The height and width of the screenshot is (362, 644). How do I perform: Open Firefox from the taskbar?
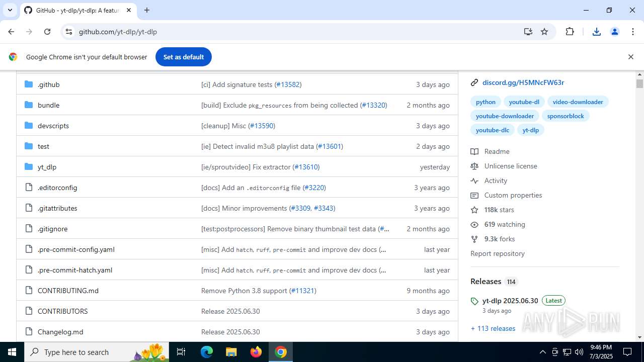click(256, 352)
